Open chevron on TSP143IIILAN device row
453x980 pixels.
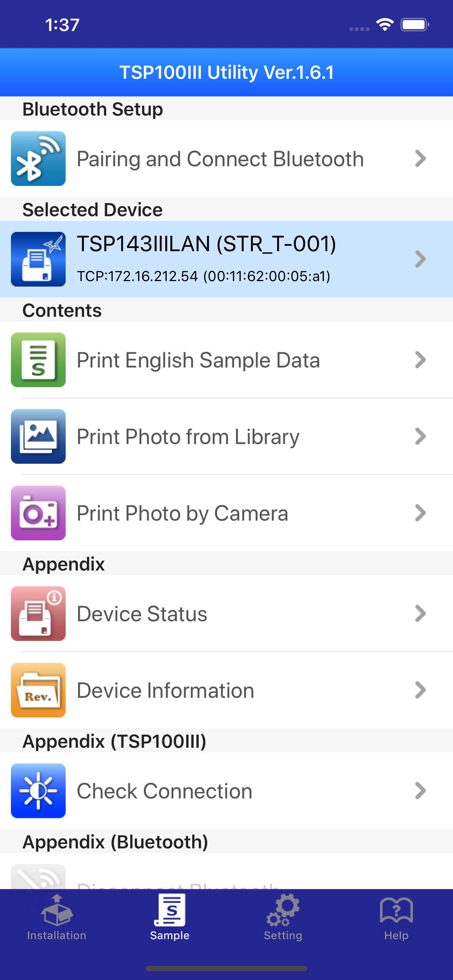coord(420,259)
